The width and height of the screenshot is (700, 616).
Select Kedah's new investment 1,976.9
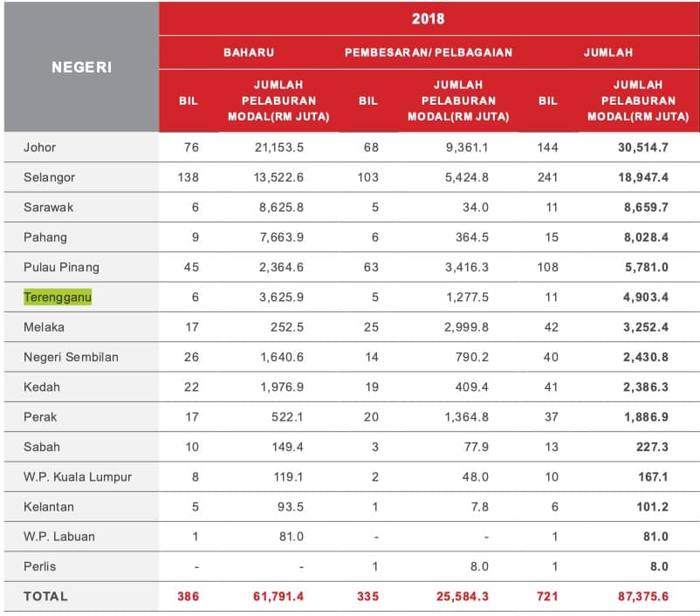[x=282, y=387]
